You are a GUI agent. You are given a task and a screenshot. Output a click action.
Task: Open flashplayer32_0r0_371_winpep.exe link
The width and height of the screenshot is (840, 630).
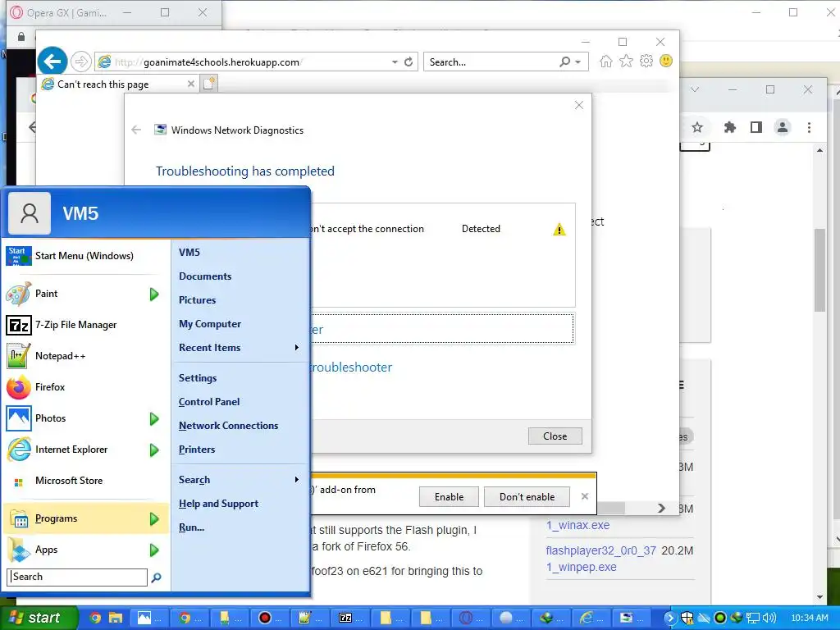click(x=600, y=558)
